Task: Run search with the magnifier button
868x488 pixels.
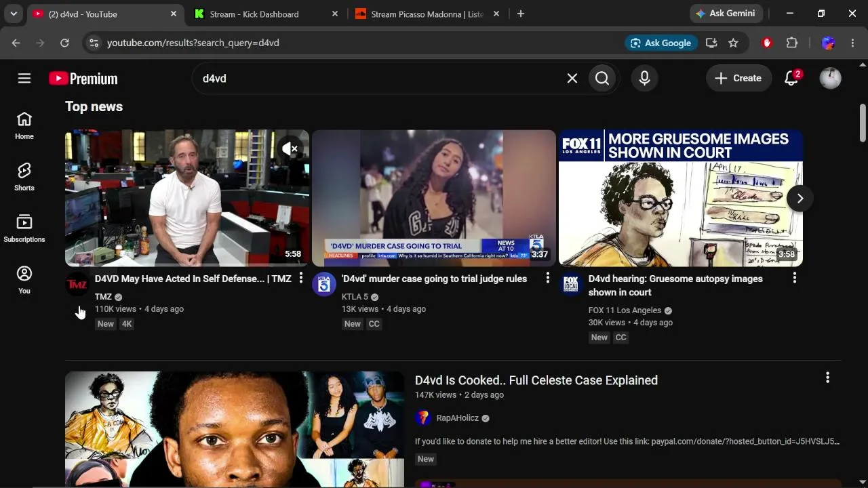Action: pyautogui.click(x=602, y=79)
